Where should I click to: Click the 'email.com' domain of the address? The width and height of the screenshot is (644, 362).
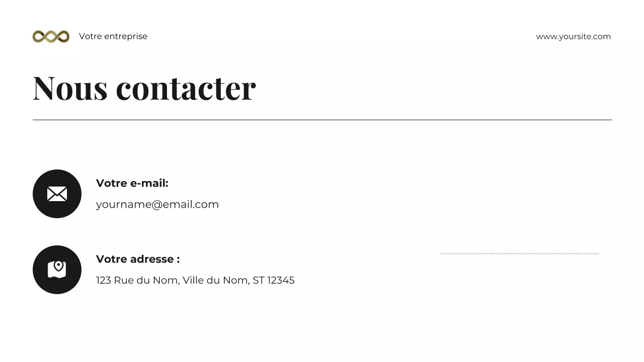[x=191, y=205]
